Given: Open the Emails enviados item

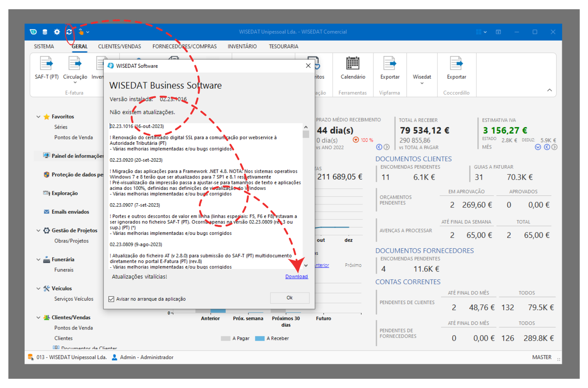Looking at the screenshot, I should click(70, 212).
